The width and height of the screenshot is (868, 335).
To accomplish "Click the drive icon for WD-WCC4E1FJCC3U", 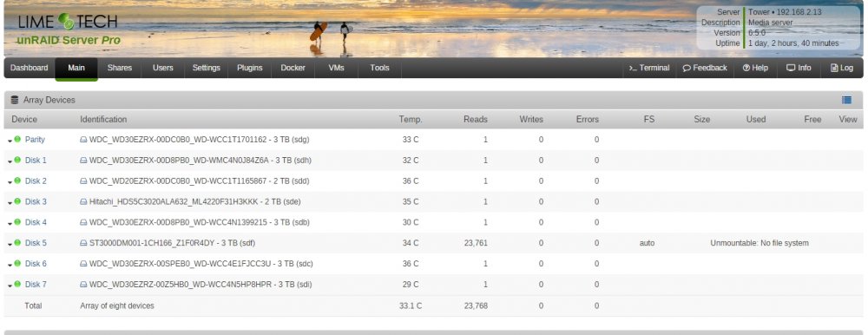I will [83, 264].
